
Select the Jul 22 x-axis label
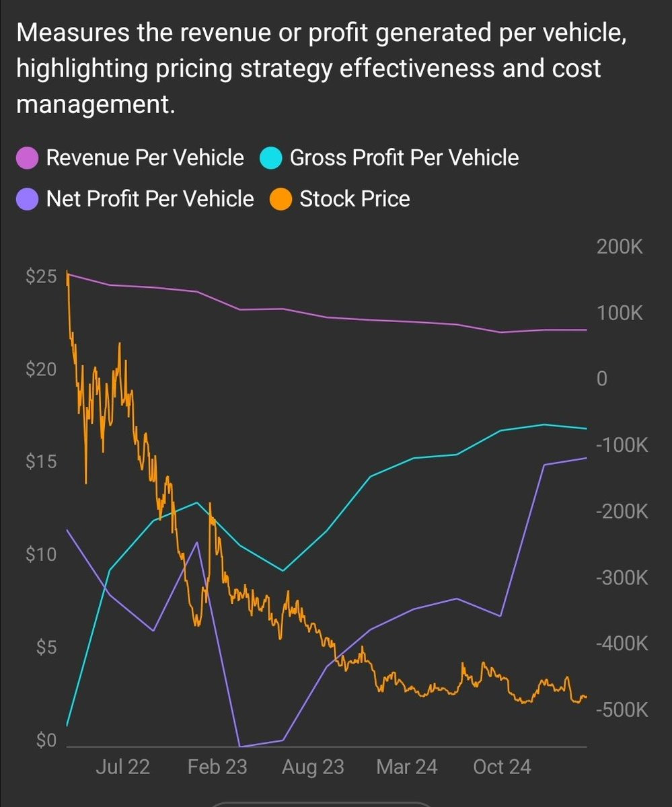pyautogui.click(x=122, y=767)
